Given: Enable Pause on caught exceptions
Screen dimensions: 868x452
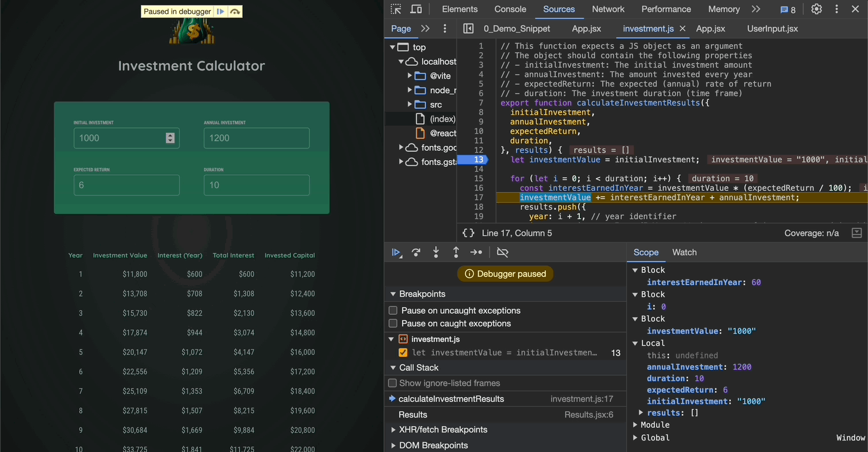Looking at the screenshot, I should (393, 324).
